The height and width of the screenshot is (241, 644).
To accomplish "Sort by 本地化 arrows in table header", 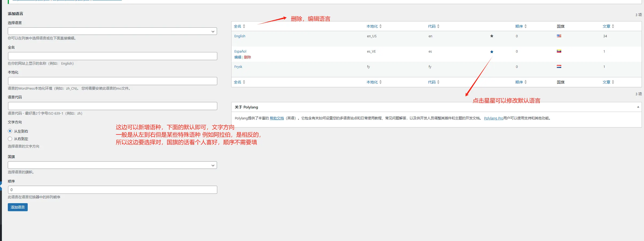I will [x=380, y=26].
